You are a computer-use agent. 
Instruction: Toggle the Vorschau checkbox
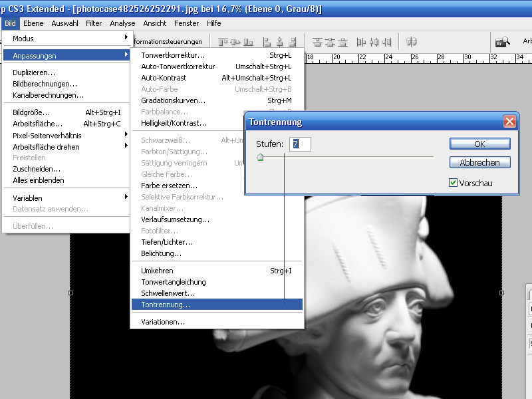pyautogui.click(x=453, y=183)
